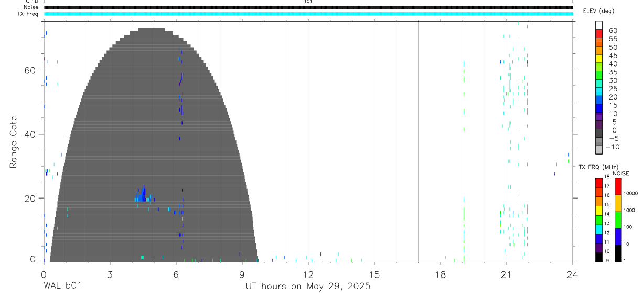644x297 pixels.
Task: Pick the black swatch in NOISE colorbar
Action: point(618,254)
